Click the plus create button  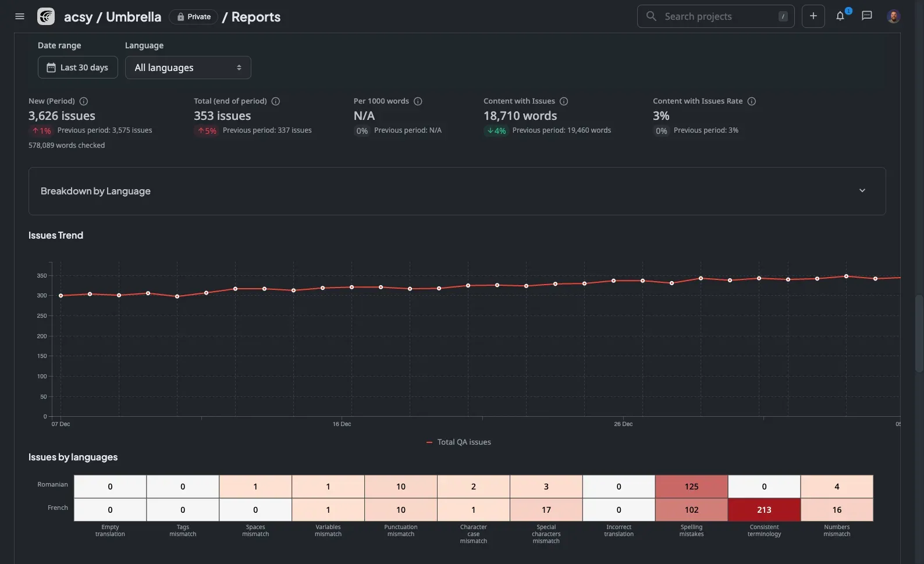[x=813, y=16]
